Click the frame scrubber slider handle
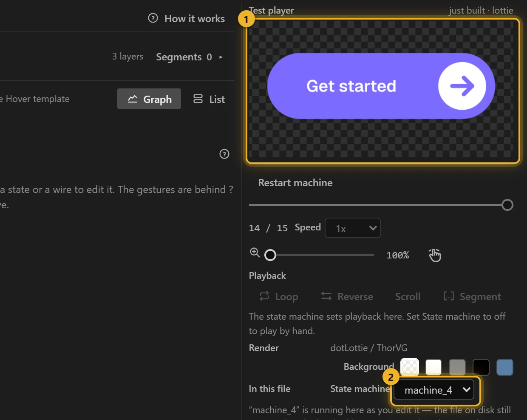Viewport: 527px width, 420px height. [507, 205]
